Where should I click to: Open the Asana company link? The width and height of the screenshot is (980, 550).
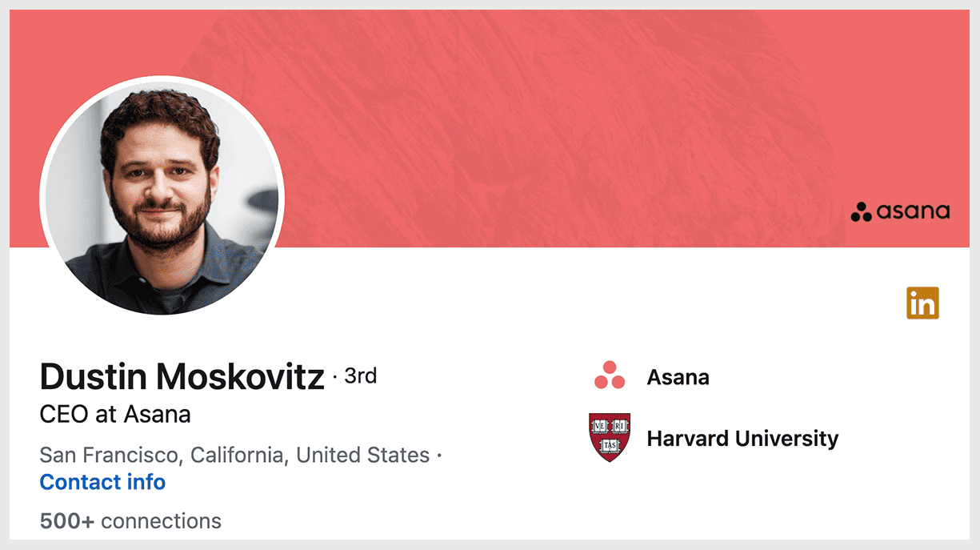click(678, 377)
